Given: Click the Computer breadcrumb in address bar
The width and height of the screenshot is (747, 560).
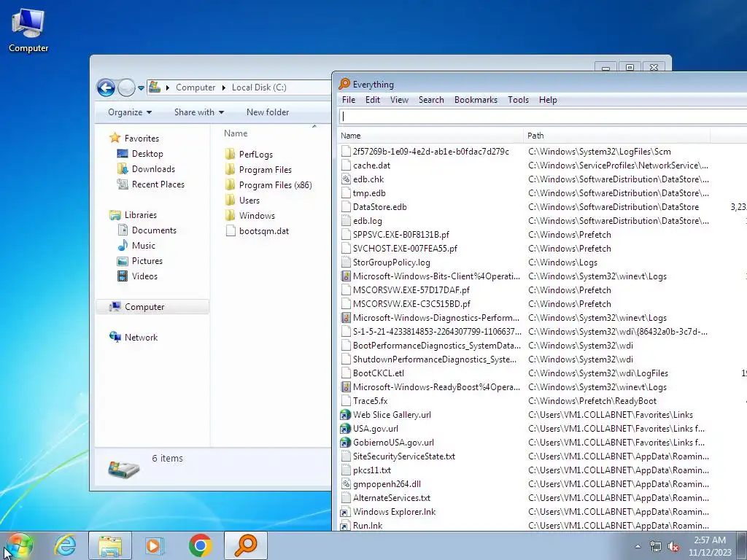Looking at the screenshot, I should point(196,87).
